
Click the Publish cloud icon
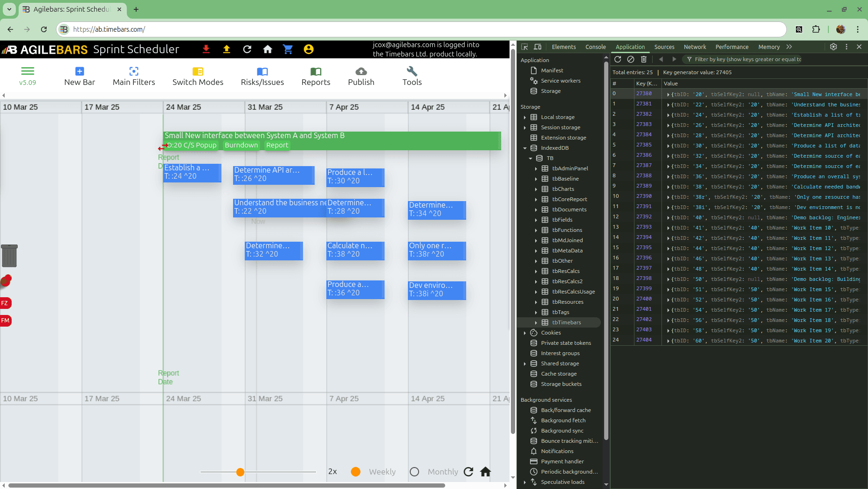coord(361,71)
